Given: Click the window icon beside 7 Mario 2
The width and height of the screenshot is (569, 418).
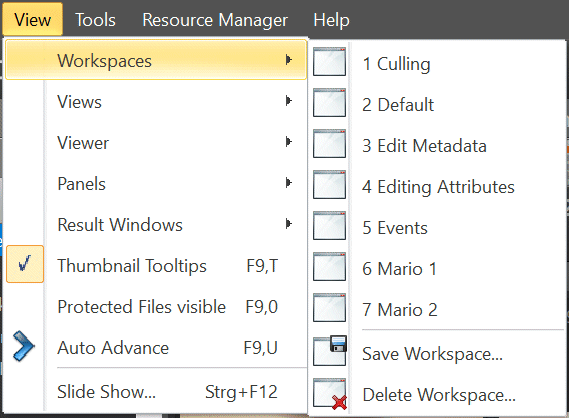Looking at the screenshot, I should coord(329,308).
